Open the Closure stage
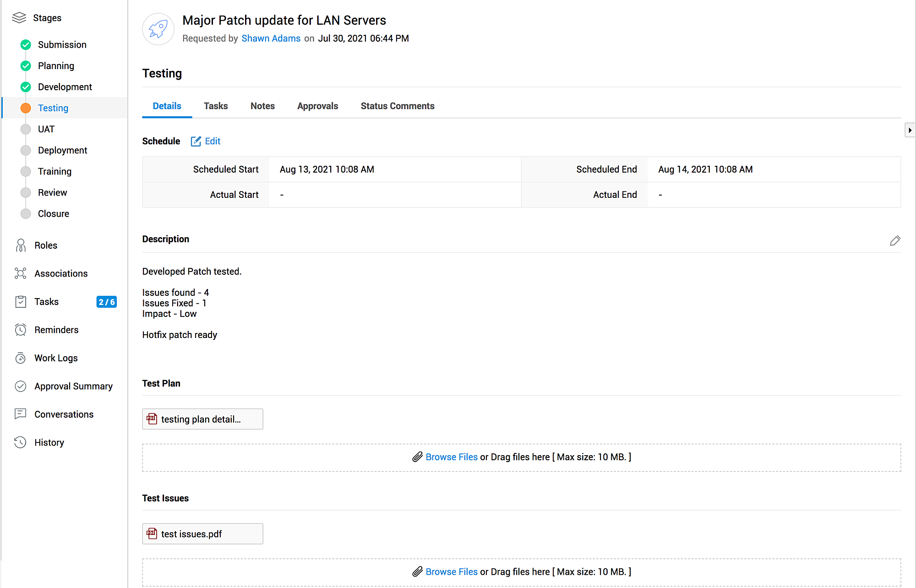The width and height of the screenshot is (916, 588). click(54, 214)
